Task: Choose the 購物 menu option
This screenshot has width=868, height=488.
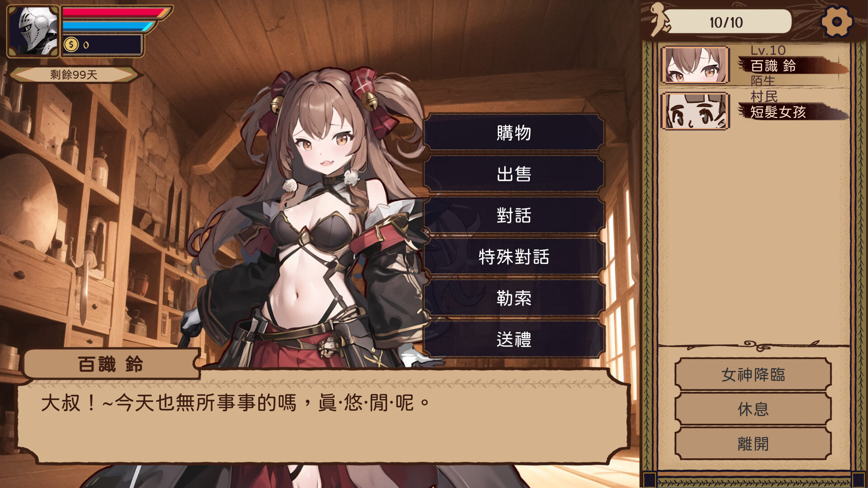Action: (x=514, y=132)
